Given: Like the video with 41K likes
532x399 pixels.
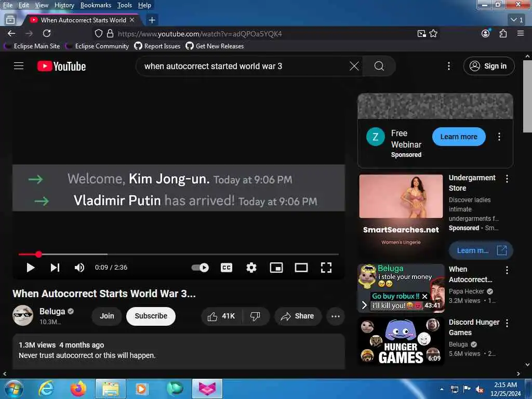Looking at the screenshot, I should click(222, 316).
